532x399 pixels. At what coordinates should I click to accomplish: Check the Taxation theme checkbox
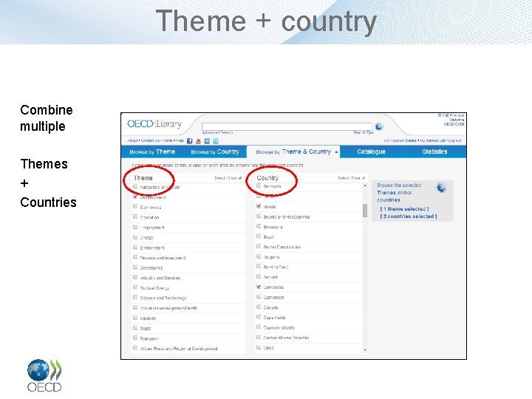[135, 318]
